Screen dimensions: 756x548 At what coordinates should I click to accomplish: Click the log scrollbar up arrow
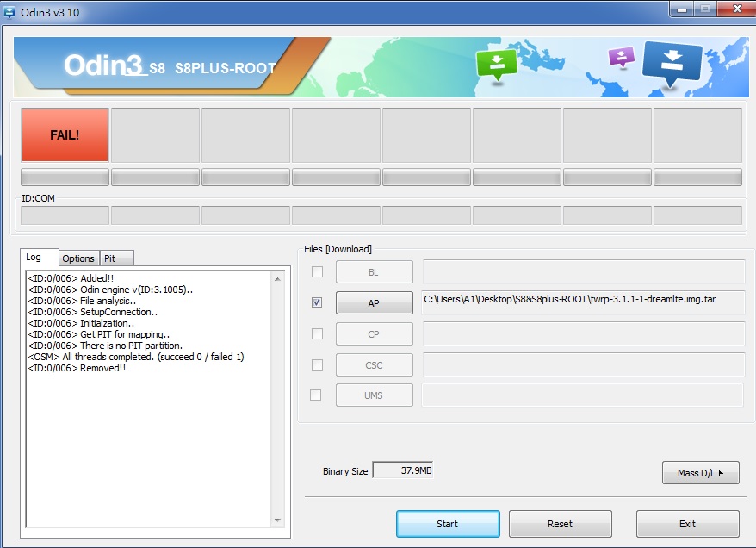(x=277, y=279)
